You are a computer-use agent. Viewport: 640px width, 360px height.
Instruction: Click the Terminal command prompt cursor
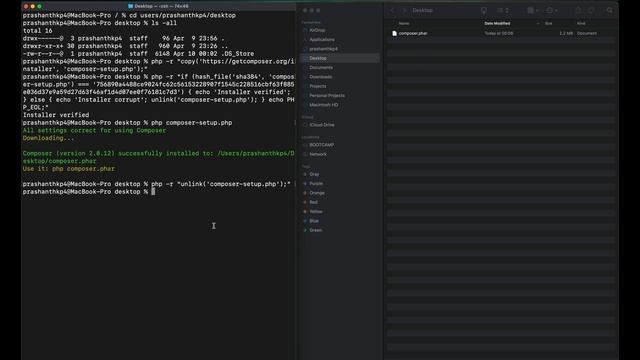153,192
